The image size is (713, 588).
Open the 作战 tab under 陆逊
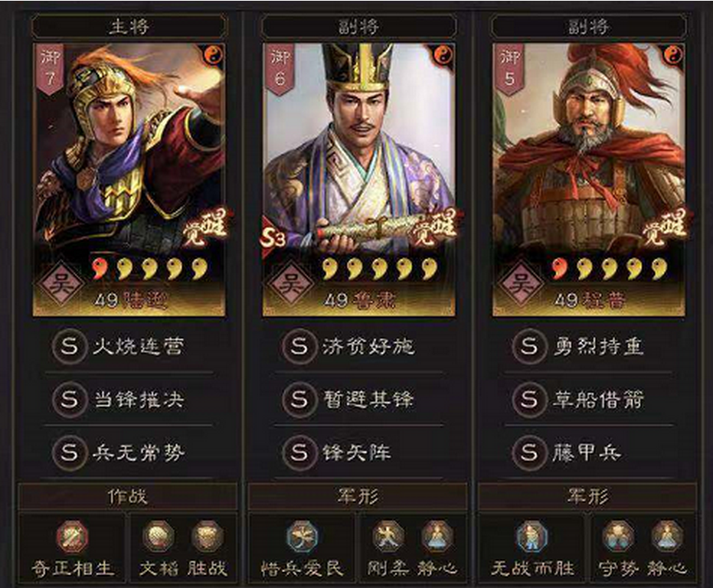point(128,497)
